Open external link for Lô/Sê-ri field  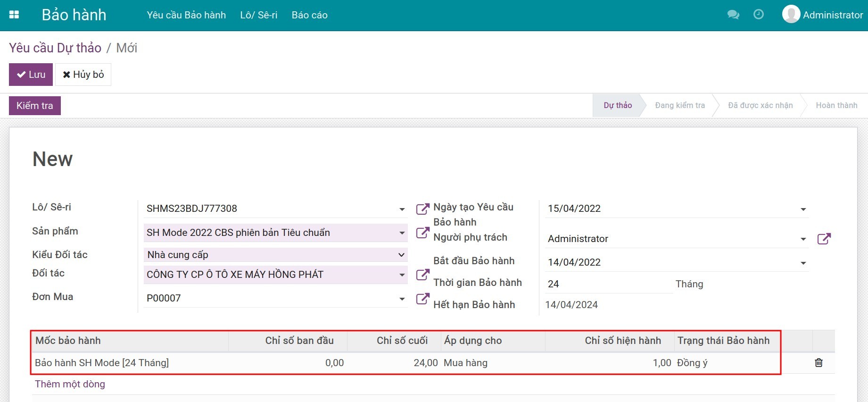pyautogui.click(x=422, y=209)
